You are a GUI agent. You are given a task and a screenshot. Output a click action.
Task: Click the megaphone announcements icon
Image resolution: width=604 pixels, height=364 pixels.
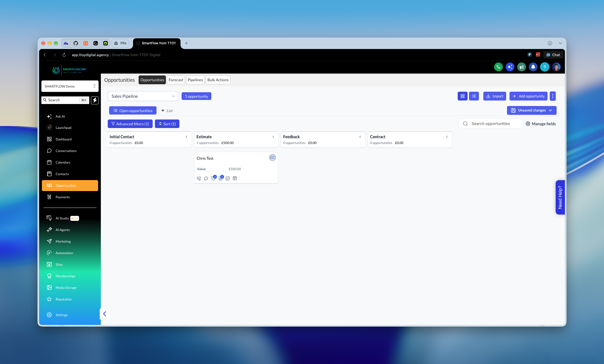click(521, 67)
